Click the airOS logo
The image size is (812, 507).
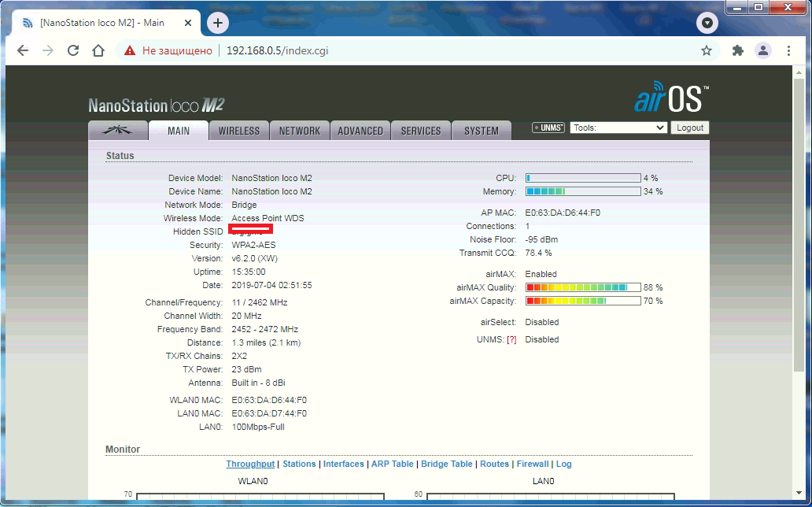(671, 98)
